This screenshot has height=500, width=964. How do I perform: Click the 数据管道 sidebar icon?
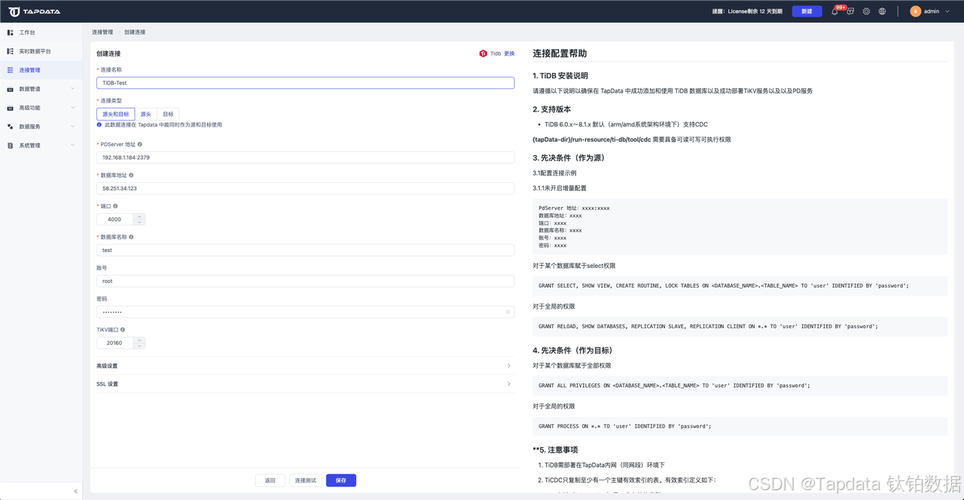click(x=10, y=89)
